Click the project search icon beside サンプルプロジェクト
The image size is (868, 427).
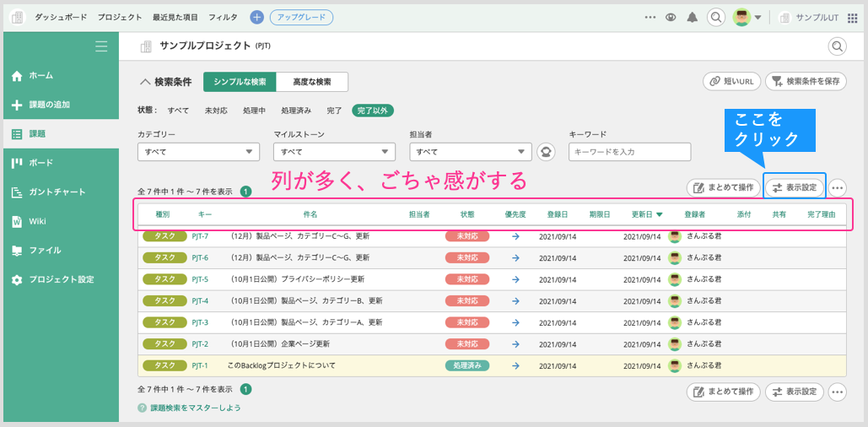pos(837,46)
